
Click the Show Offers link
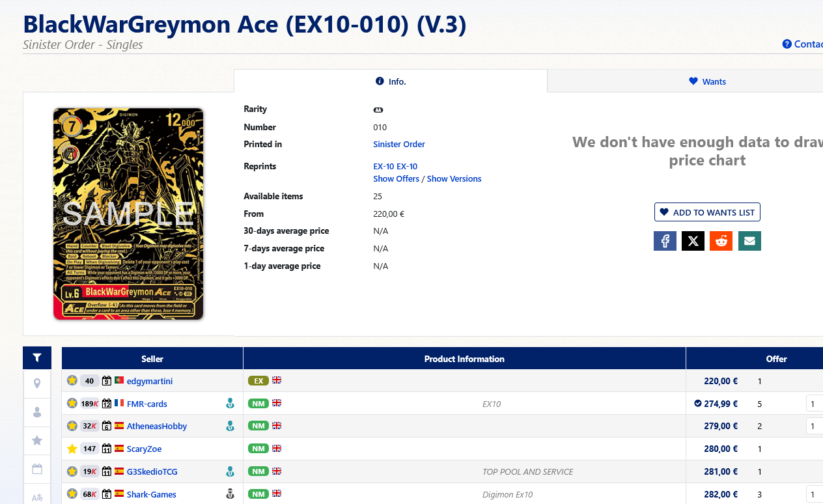pyautogui.click(x=396, y=178)
